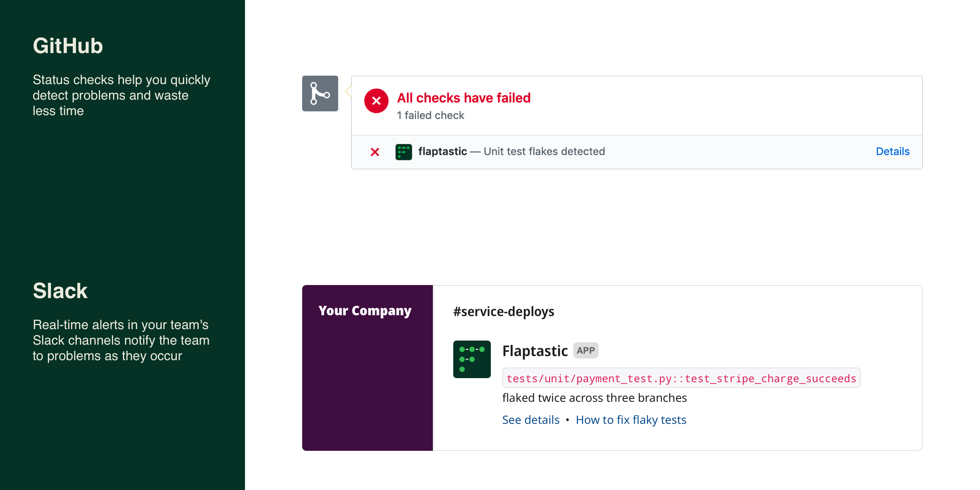Click the Real-time alerts description paragraph
Image resolution: width=980 pixels, height=490 pixels.
[x=121, y=340]
